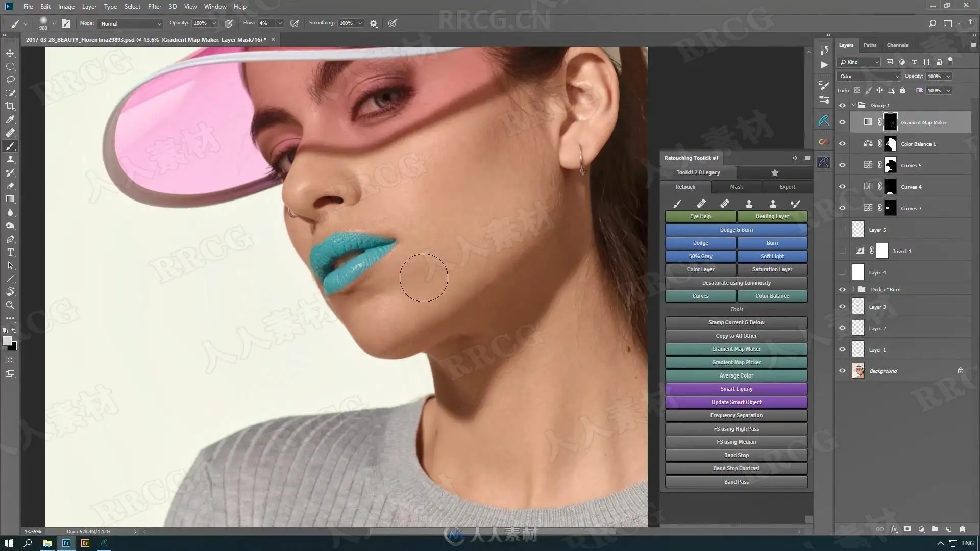Open the Filter menu
This screenshot has height=551, width=980.
(154, 7)
